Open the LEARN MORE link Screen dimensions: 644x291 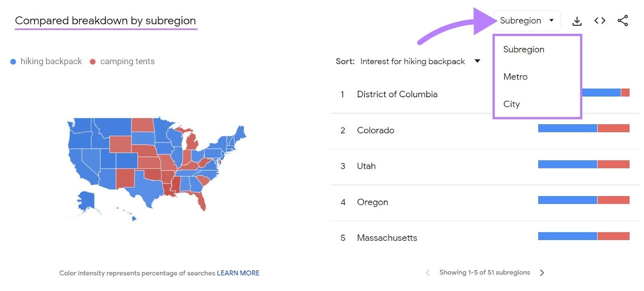click(238, 273)
